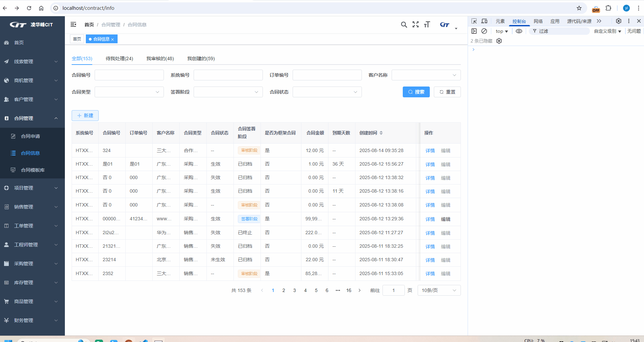Toggle fullscreen mode icon

tap(416, 24)
